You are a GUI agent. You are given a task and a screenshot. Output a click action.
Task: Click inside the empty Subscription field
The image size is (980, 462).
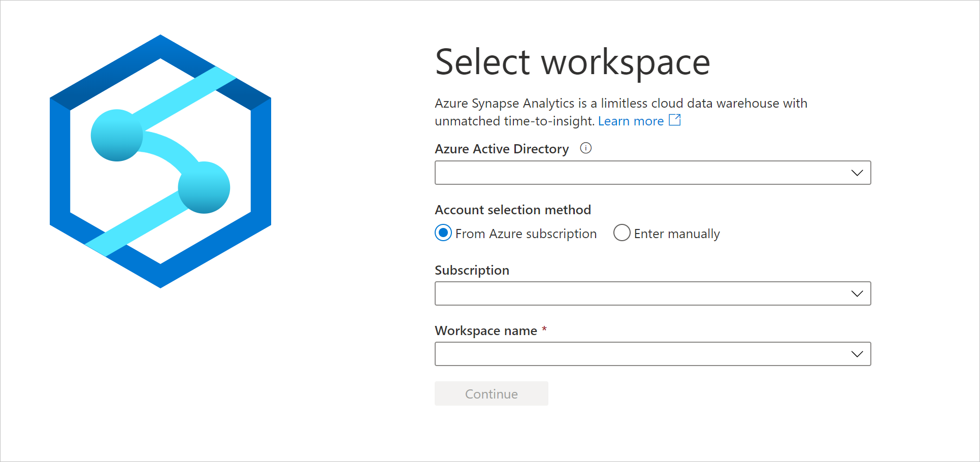click(609, 293)
